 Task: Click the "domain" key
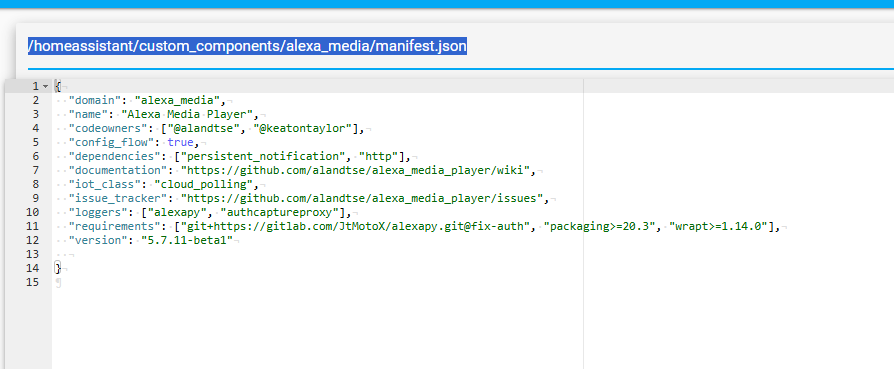[x=95, y=100]
